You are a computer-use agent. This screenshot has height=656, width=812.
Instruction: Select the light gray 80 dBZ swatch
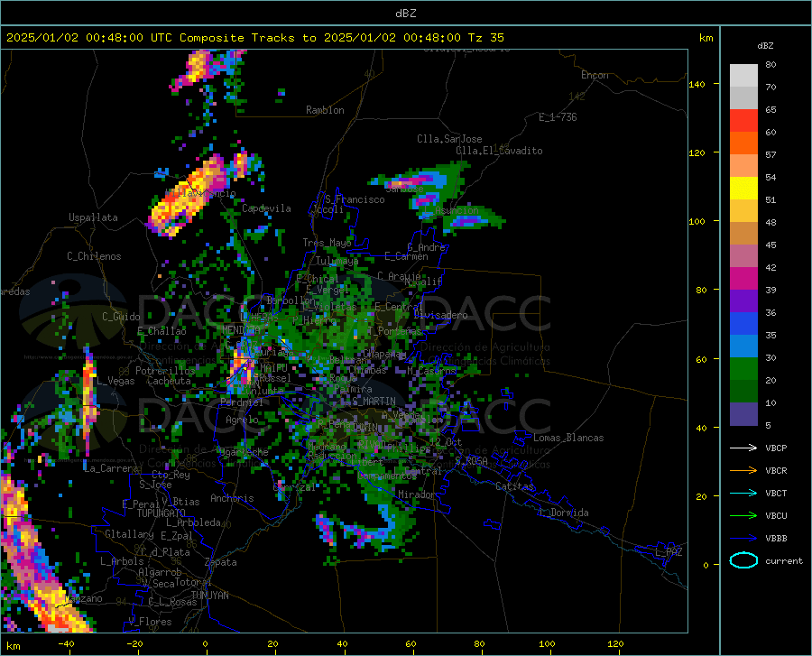click(743, 76)
